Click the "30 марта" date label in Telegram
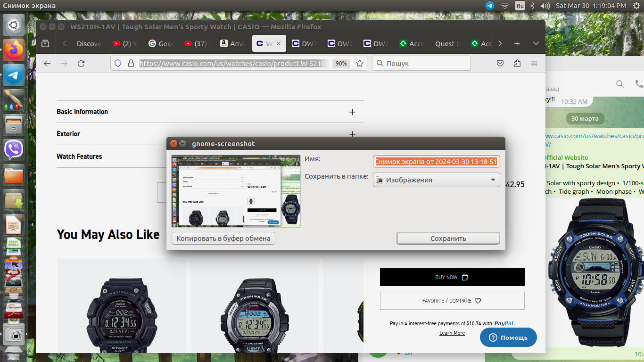Image resolution: width=644 pixels, height=362 pixels. (585, 118)
